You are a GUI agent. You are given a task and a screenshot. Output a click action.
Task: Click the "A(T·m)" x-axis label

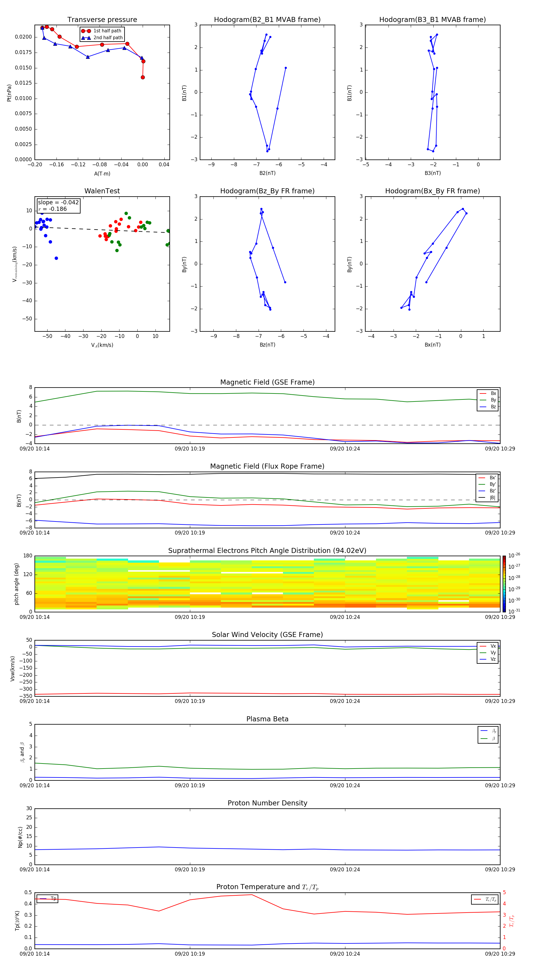(102, 174)
